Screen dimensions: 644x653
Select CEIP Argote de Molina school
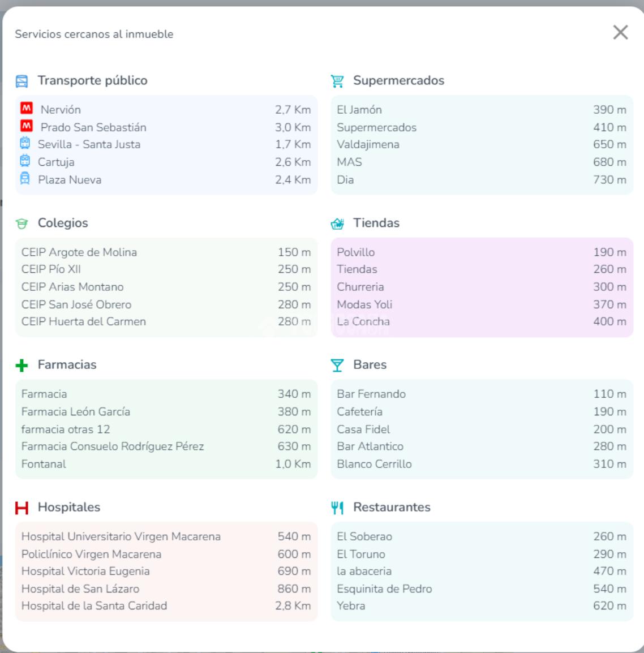coord(79,252)
